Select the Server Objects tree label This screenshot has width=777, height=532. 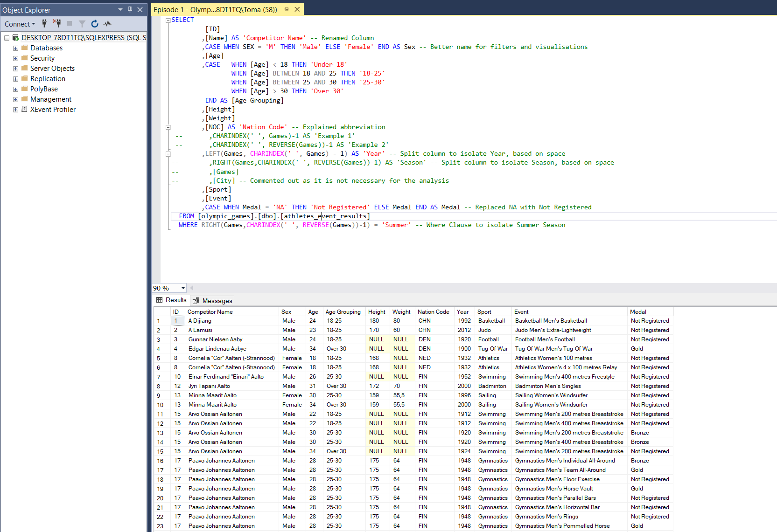pyautogui.click(x=52, y=69)
